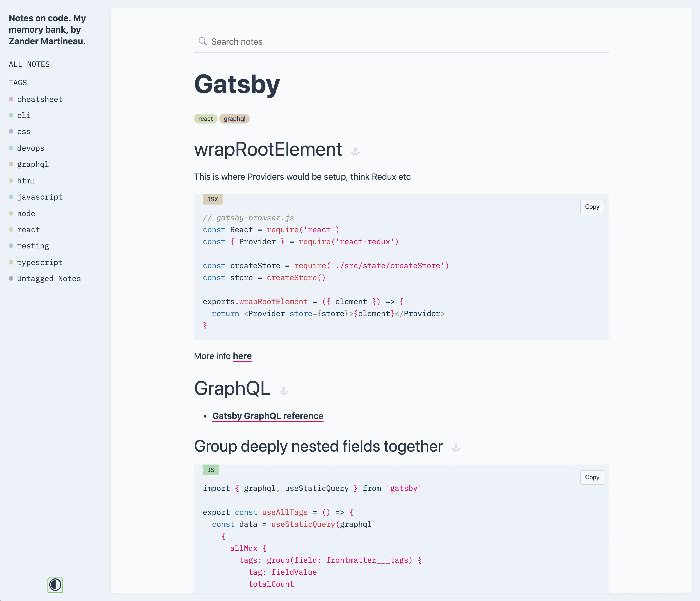Screen dimensions: 700x601
Task: Click the JSX language badge on first code block
Action: pos(212,199)
